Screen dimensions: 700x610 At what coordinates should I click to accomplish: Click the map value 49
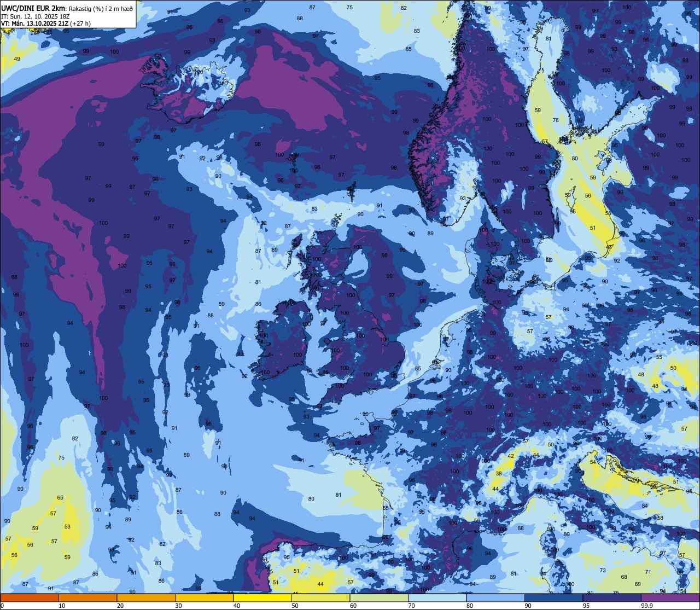17,59
